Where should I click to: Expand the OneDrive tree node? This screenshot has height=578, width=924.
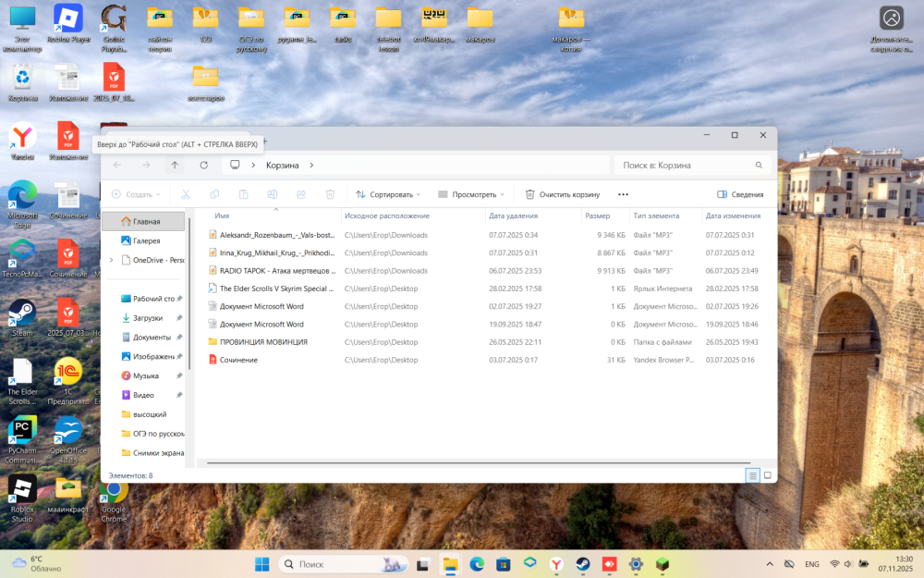[x=112, y=260]
